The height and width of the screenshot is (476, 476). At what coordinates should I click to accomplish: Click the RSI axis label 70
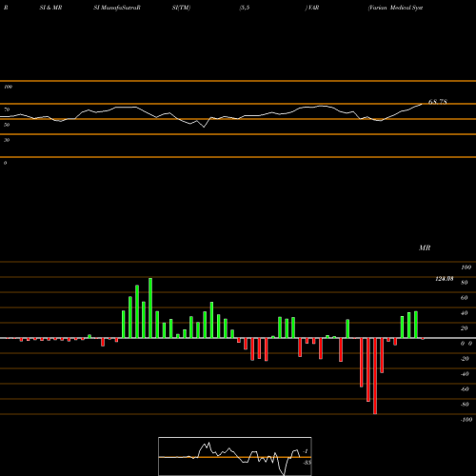[x=7, y=109]
